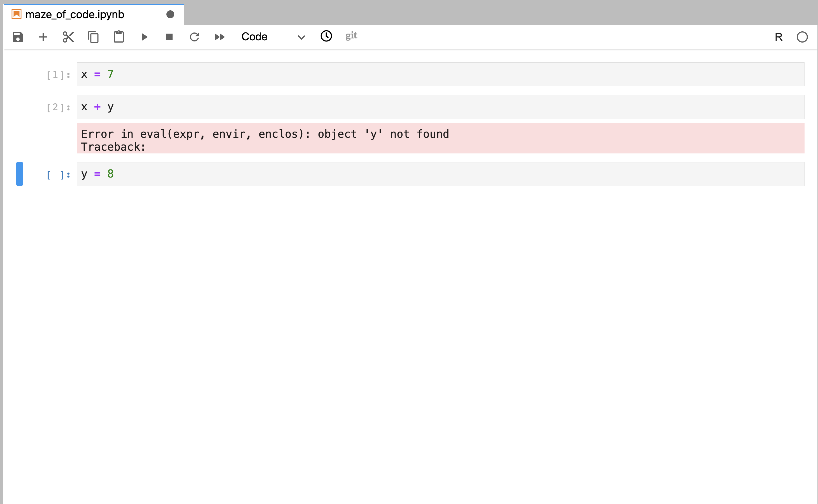Click the kernel status circle indicator
The height and width of the screenshot is (504, 818).
802,37
